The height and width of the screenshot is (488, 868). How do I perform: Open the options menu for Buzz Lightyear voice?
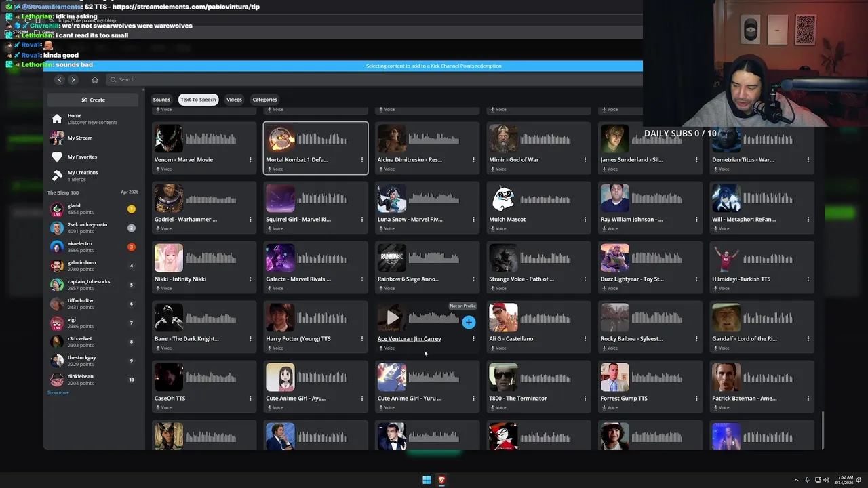click(696, 279)
